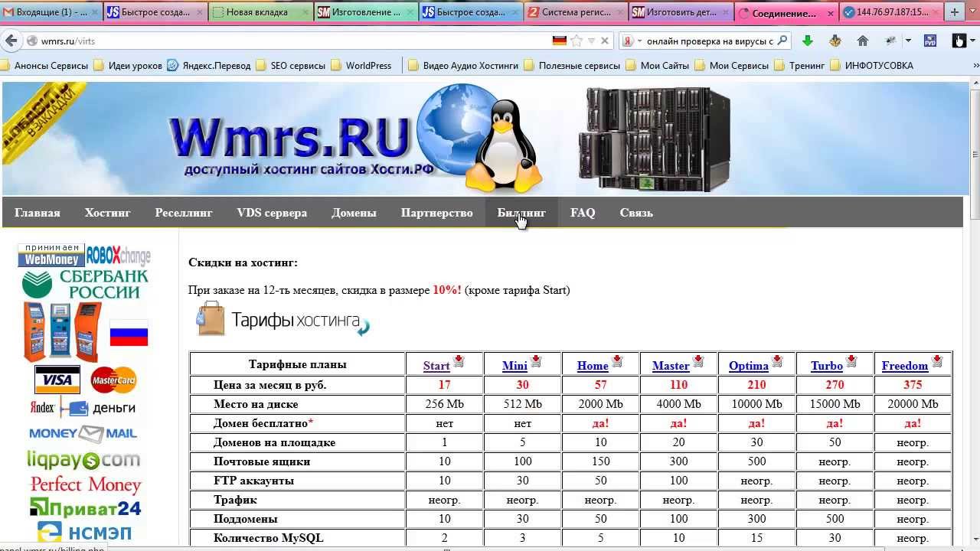Viewport: 980px width, 551px height.
Task: Open the Связь site menu item
Action: [636, 213]
